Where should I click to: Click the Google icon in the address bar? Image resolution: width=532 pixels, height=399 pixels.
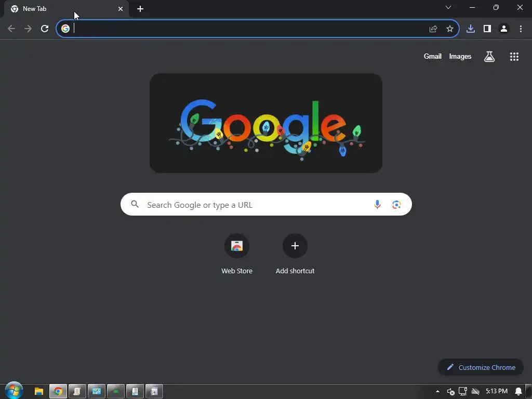coord(65,29)
